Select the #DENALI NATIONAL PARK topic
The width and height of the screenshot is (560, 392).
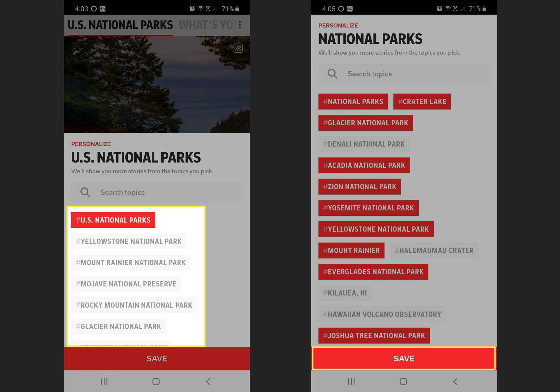364,144
